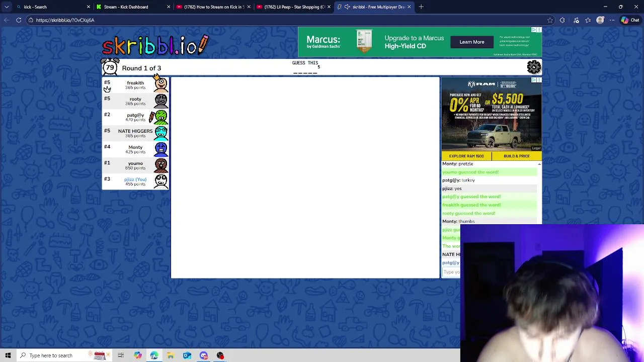Image resolution: width=644 pixels, height=362 pixels.
Task: Click EXPLORE RAM 1500 ad button
Action: pyautogui.click(x=466, y=156)
